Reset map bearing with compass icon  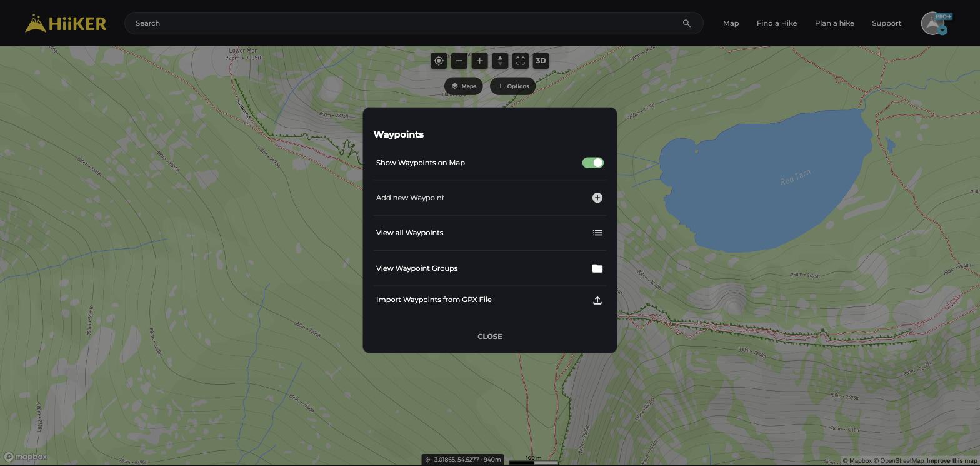tap(500, 61)
